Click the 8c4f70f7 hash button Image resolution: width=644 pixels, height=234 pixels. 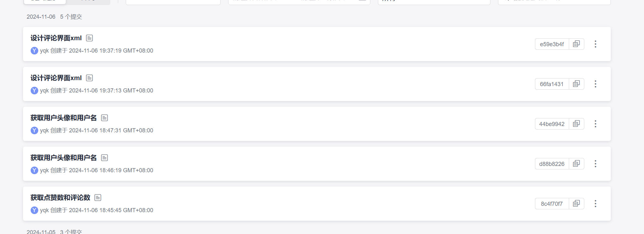pos(552,204)
